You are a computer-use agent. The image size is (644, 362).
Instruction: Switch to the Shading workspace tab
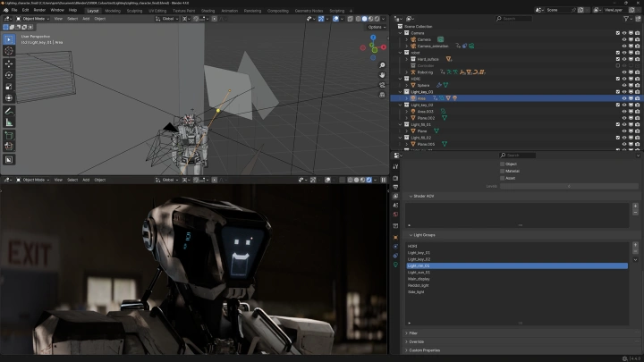click(x=208, y=10)
